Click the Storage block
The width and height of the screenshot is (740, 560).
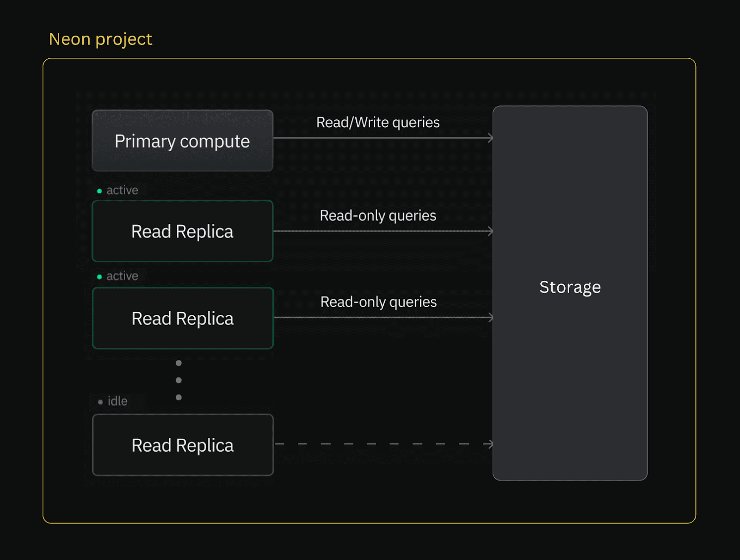tap(570, 287)
